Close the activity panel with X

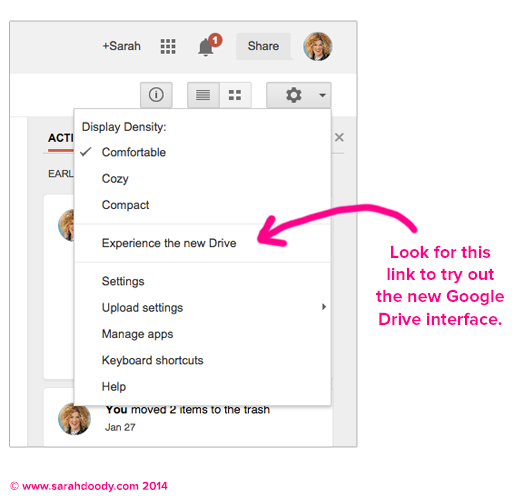point(339,137)
